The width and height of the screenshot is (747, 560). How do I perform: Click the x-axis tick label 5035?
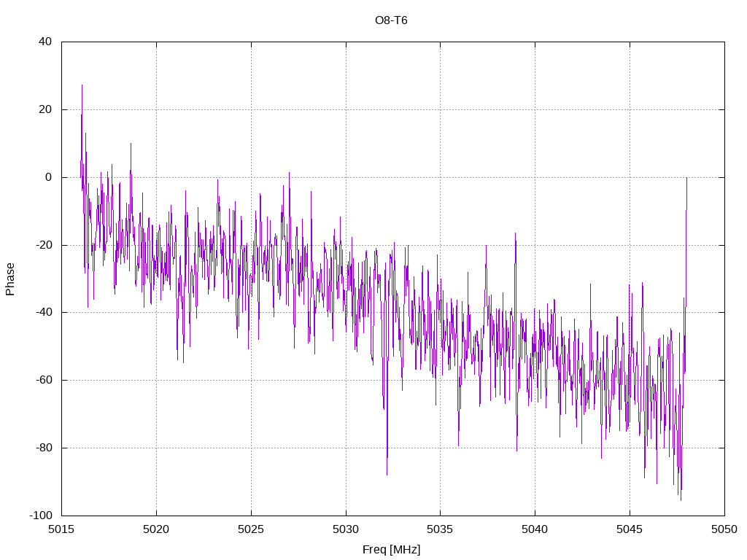tap(440, 529)
